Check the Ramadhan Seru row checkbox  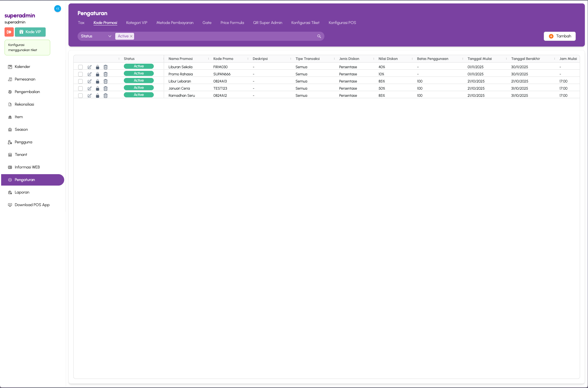80,96
